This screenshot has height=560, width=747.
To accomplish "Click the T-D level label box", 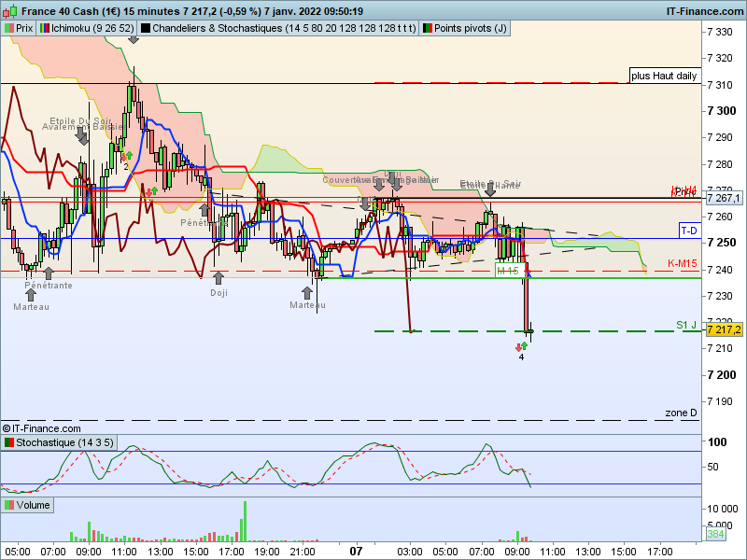I will 689,231.
